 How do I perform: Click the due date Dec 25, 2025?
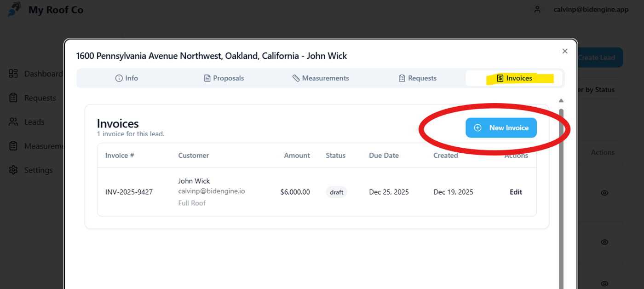tap(389, 192)
